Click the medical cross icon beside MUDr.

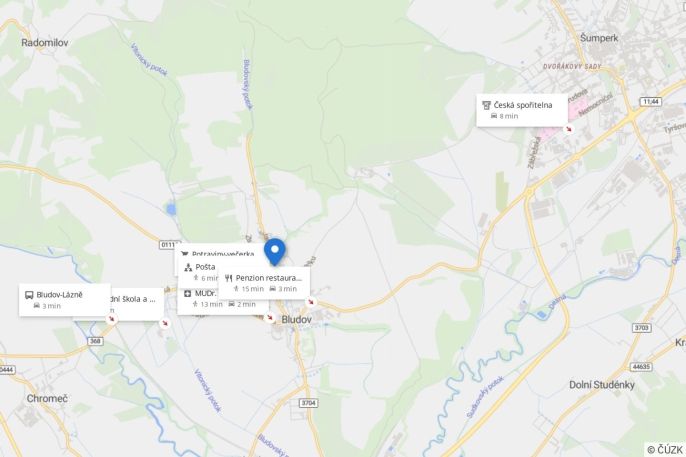click(188, 293)
